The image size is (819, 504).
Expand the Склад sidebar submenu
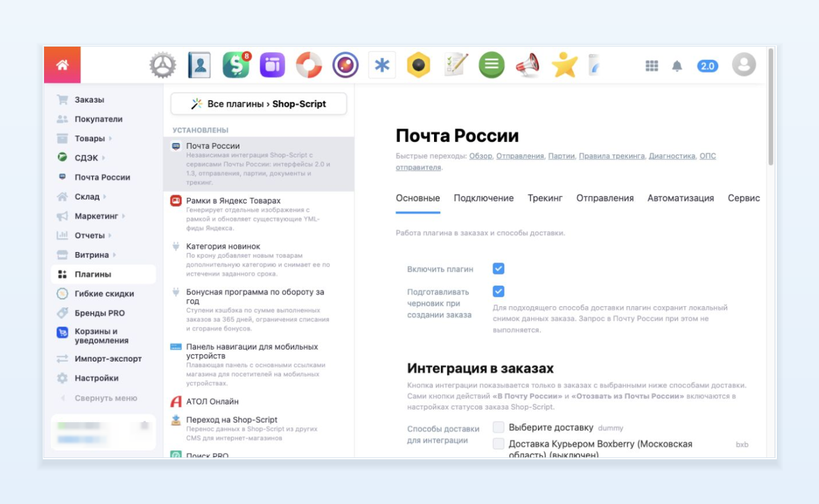[x=105, y=197]
